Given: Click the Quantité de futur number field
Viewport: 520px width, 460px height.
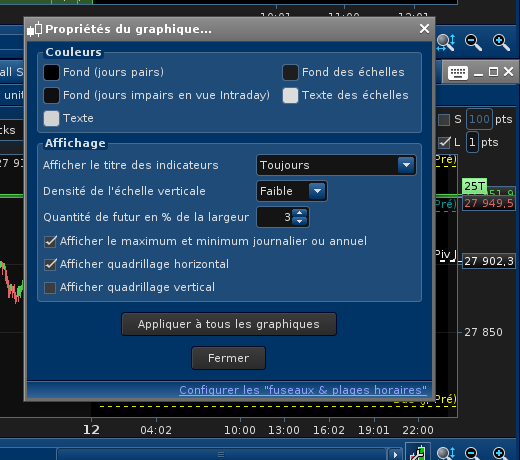Looking at the screenshot, I should point(275,217).
